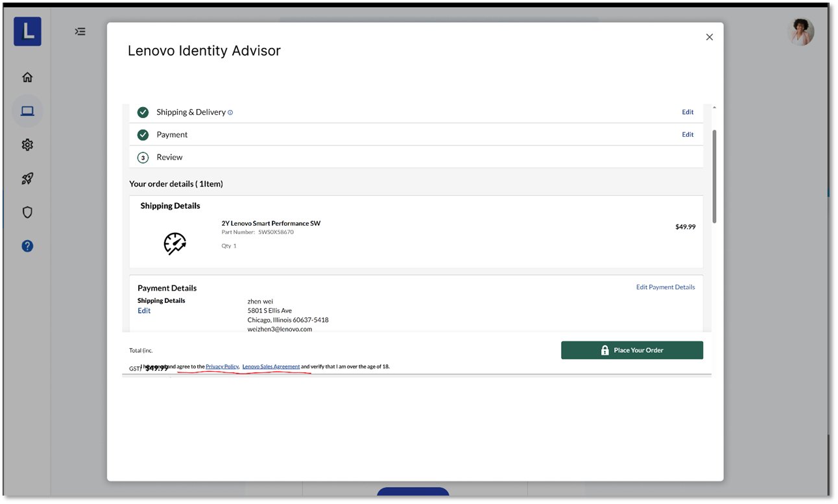Click the Shipping & Delivery green checkmark
Image resolution: width=838 pixels, height=504 pixels.
coord(143,112)
